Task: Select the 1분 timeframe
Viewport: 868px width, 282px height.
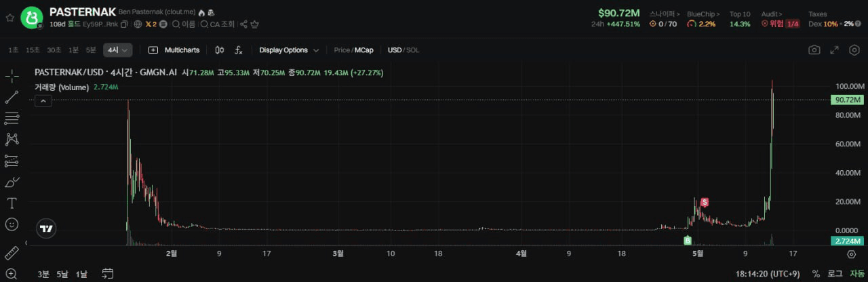Action: [x=73, y=50]
